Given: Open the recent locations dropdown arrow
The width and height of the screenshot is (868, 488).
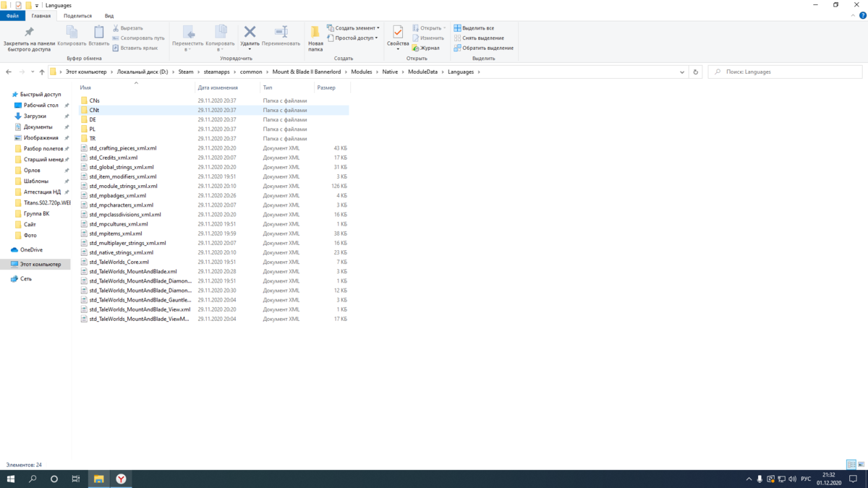Looking at the screenshot, I should [x=33, y=72].
